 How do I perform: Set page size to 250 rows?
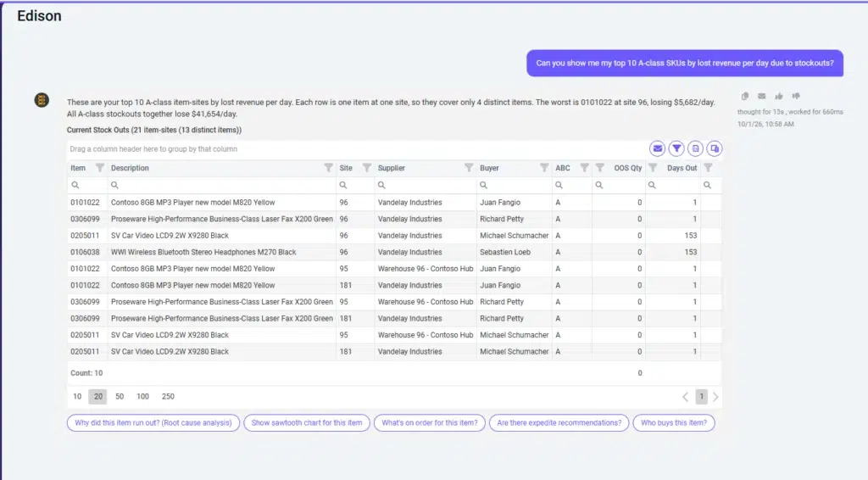(168, 396)
